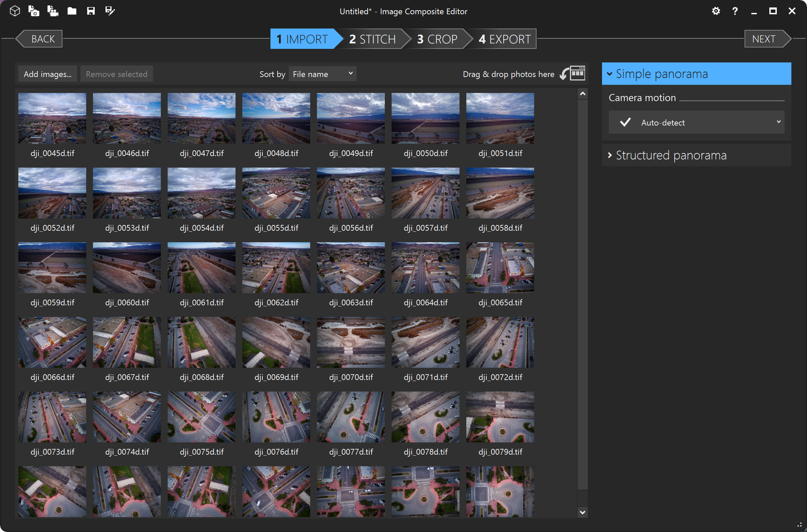
Task: Select thumbnail dji_0075d.tif
Action: (202, 417)
